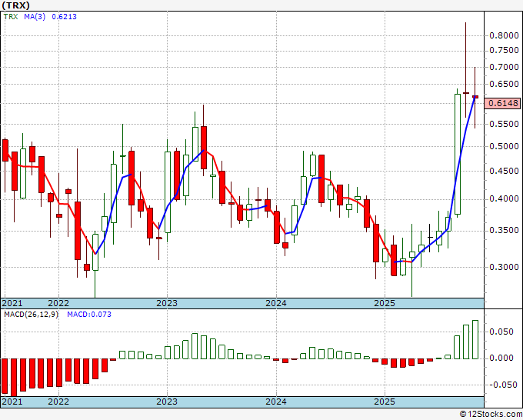Click 2022 on the MACD timeline
The height and width of the screenshot is (420, 523).
tap(58, 402)
